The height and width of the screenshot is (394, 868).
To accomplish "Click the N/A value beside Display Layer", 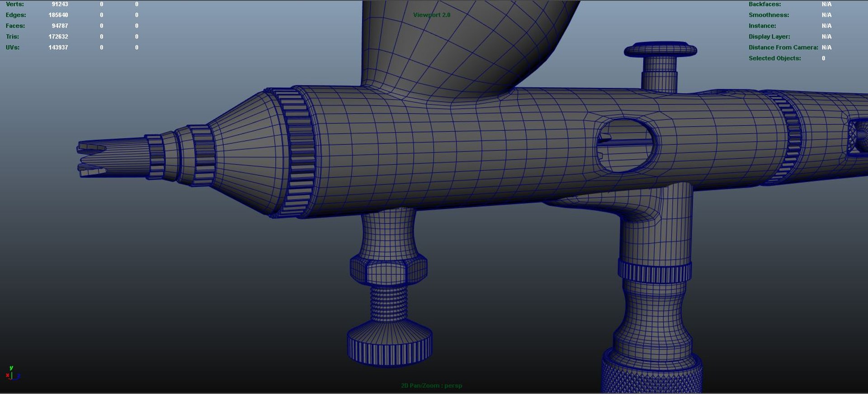I will point(826,37).
